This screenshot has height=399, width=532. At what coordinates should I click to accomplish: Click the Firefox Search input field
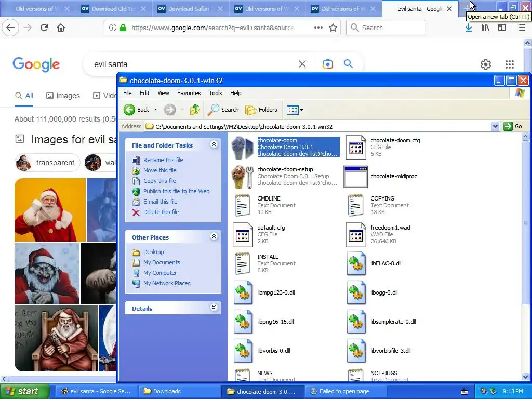tap(386, 28)
